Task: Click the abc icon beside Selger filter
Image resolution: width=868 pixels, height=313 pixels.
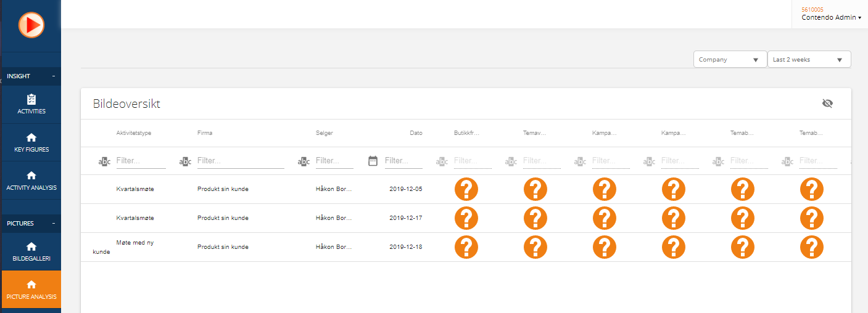Action: coord(304,161)
